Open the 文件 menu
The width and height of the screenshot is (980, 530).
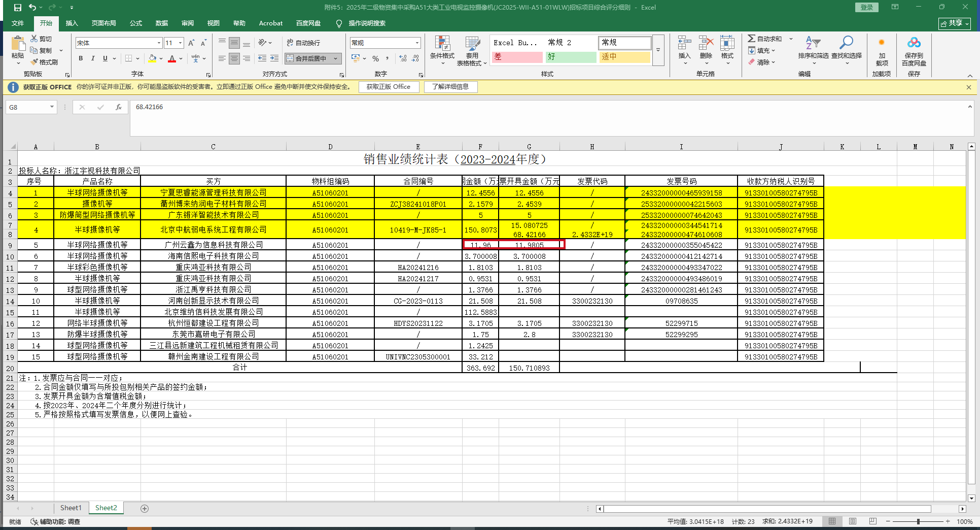[18, 23]
